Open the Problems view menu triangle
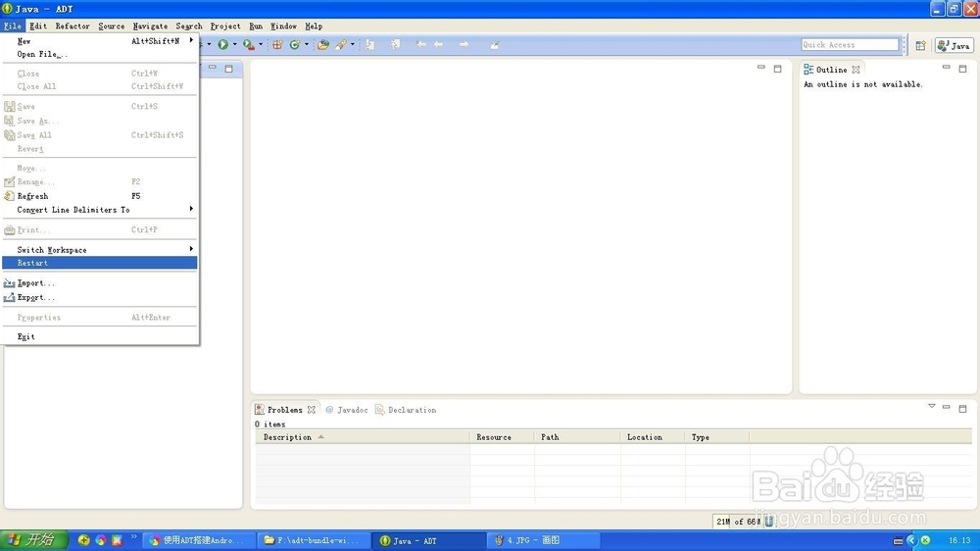This screenshot has width=980, height=551. 931,407
